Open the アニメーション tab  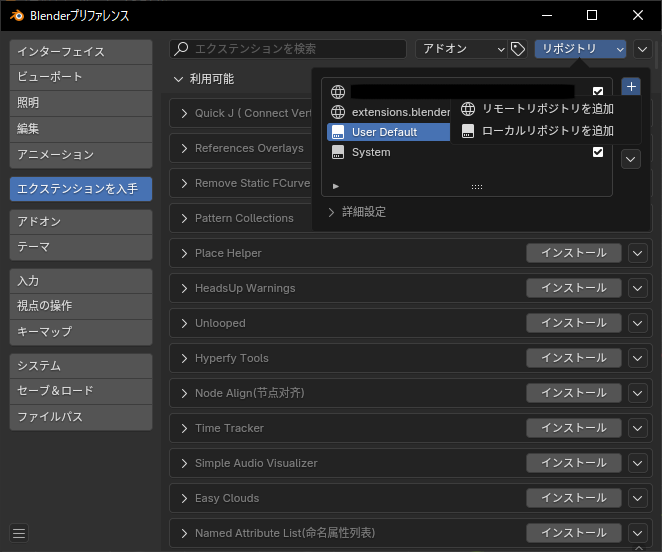click(81, 155)
